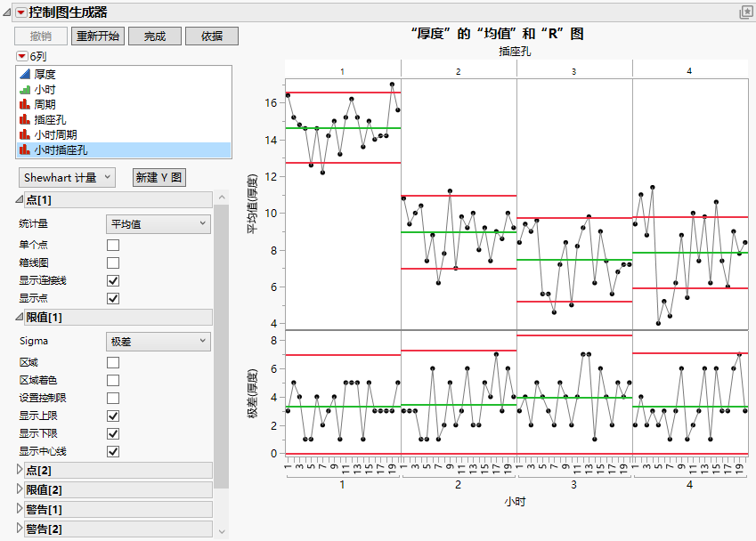Click the red triangle next to 6列
The height and width of the screenshot is (541, 756).
21,56
